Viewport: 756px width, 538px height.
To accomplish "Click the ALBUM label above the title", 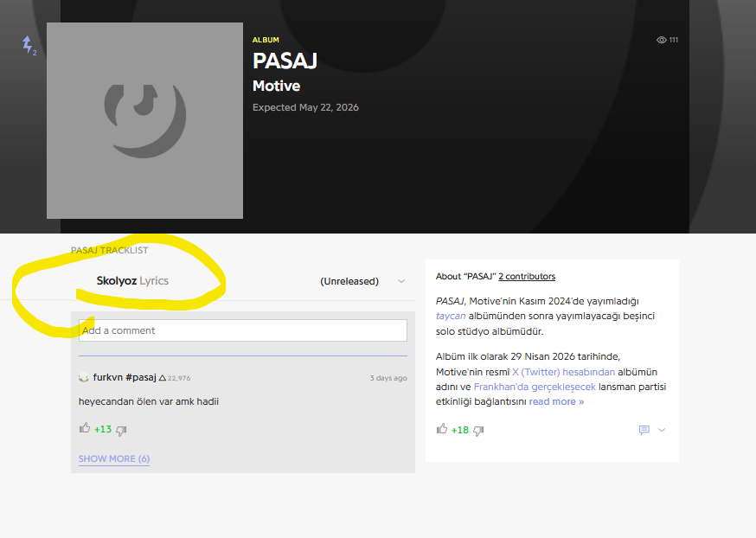I will coord(266,40).
